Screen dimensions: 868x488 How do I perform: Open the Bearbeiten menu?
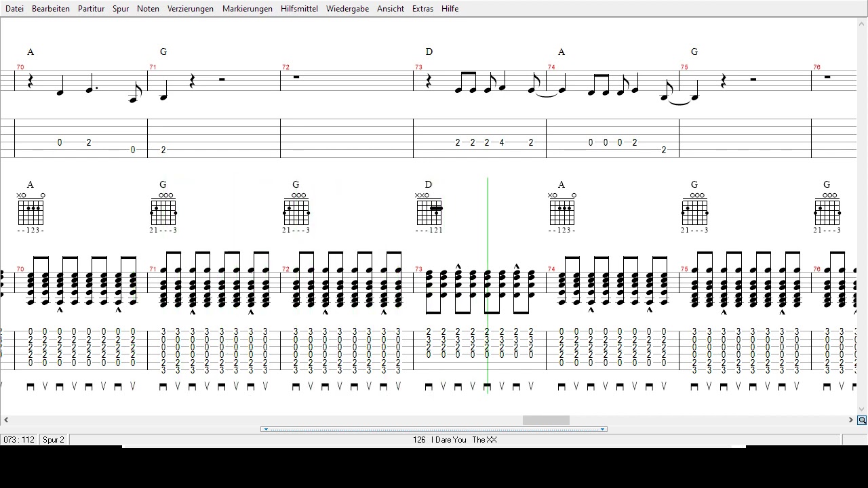click(51, 9)
